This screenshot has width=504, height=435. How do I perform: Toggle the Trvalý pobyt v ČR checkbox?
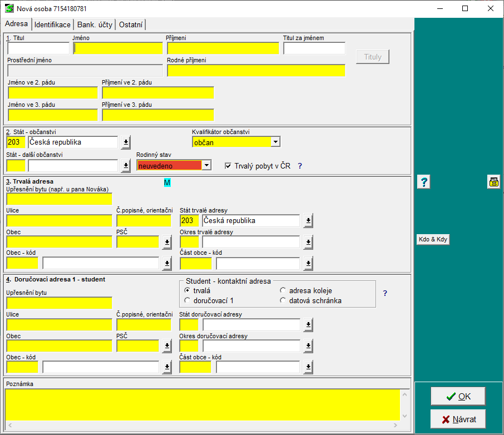point(228,166)
